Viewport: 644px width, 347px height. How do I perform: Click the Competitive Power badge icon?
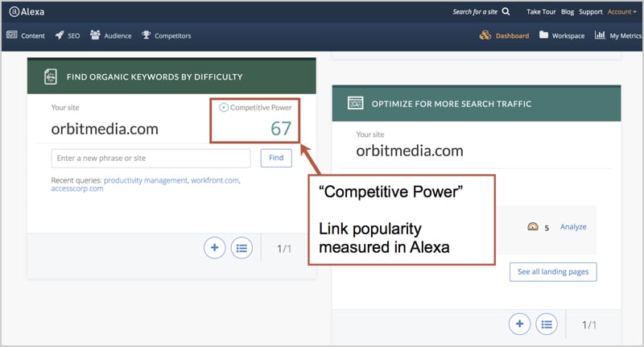223,108
